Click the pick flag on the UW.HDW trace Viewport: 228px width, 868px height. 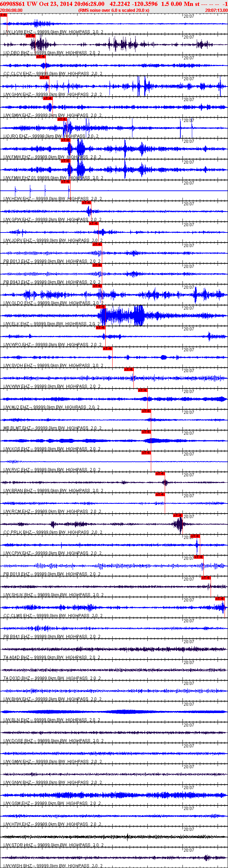pyautogui.click(x=66, y=182)
